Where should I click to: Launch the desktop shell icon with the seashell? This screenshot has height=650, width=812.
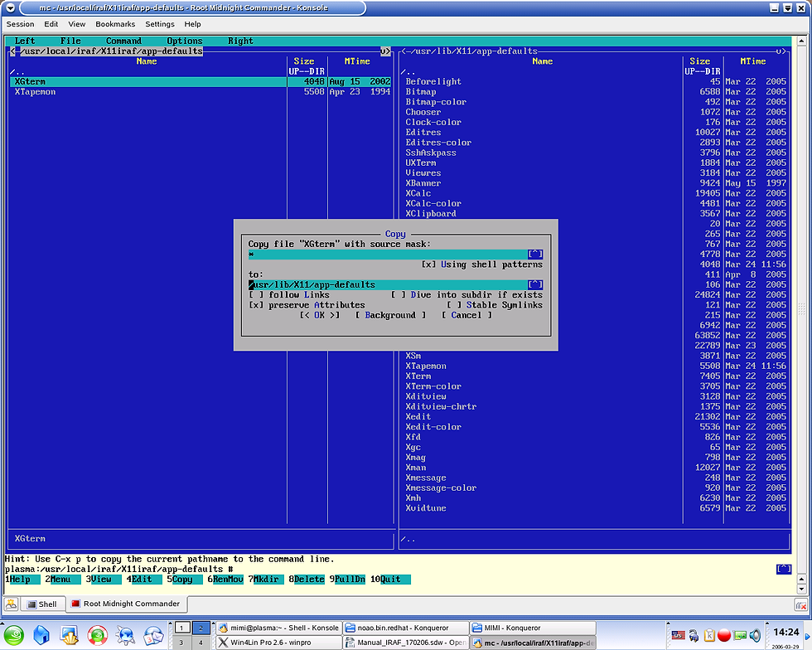pyautogui.click(x=69, y=635)
